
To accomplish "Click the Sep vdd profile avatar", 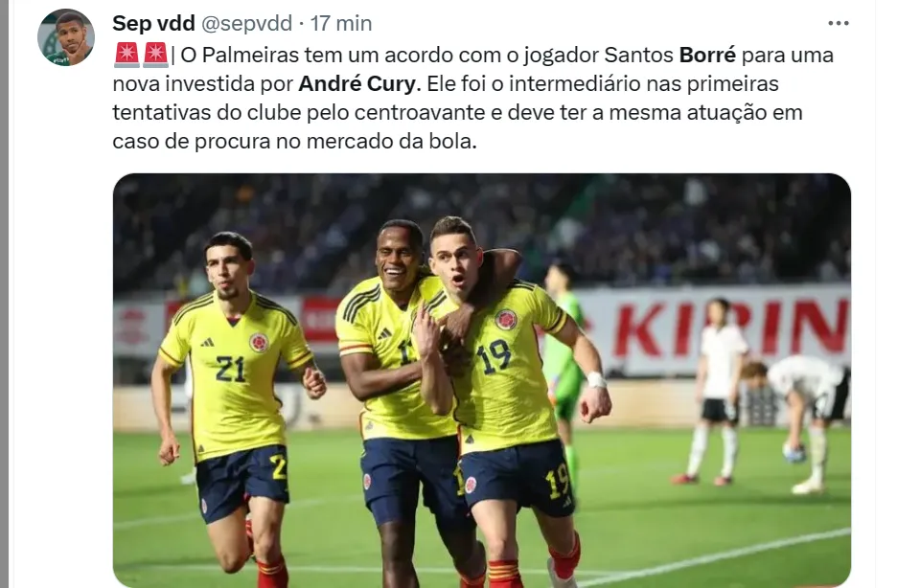I will point(66,37).
